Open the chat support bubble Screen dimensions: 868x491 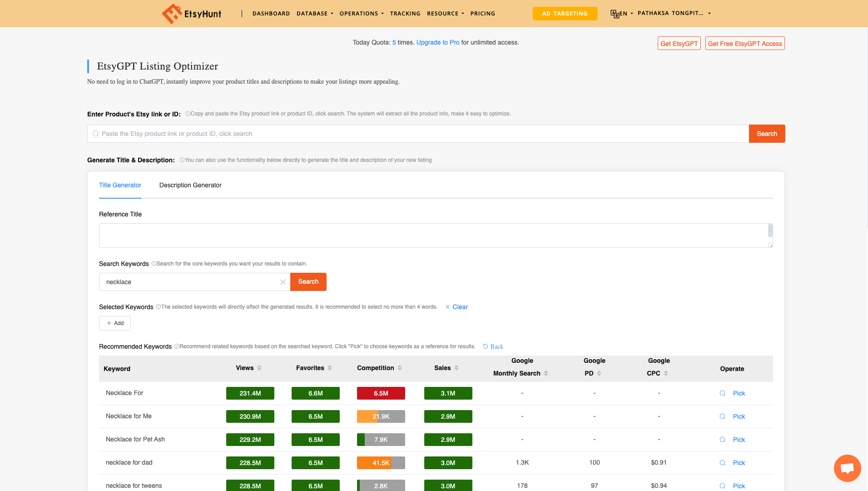(847, 468)
